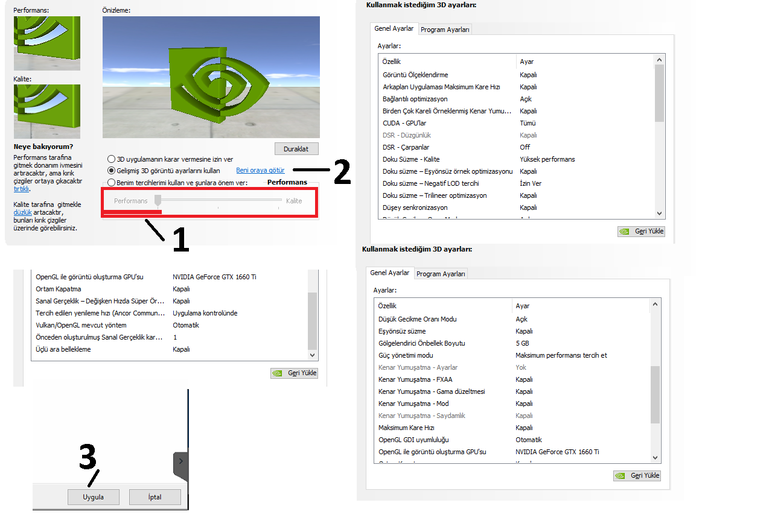Viewport: 772px width, 532px height.
Task: Click Geri Yükle below the Üçlü ara bellekleme list
Action: coord(294,373)
